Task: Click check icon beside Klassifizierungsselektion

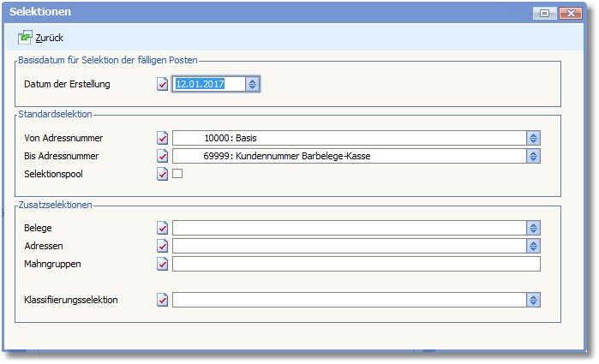Action: tap(163, 300)
